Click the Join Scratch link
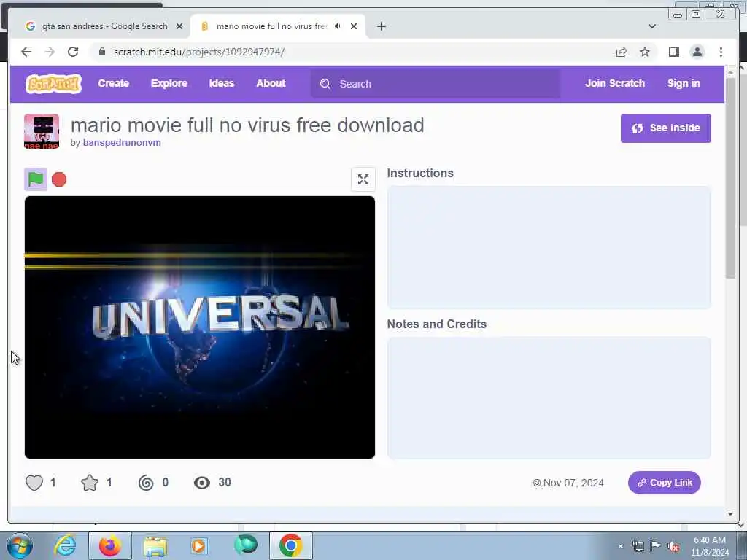This screenshot has width=747, height=560. point(614,83)
